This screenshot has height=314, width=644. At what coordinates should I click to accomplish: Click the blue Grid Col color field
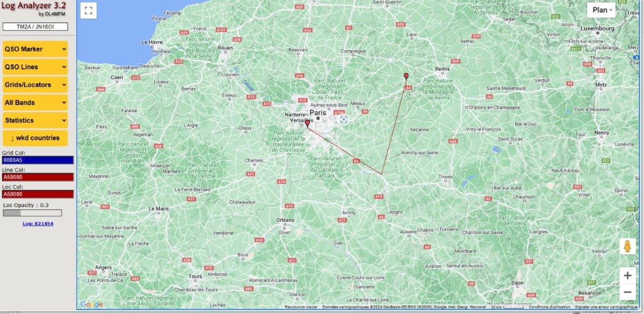coord(38,160)
